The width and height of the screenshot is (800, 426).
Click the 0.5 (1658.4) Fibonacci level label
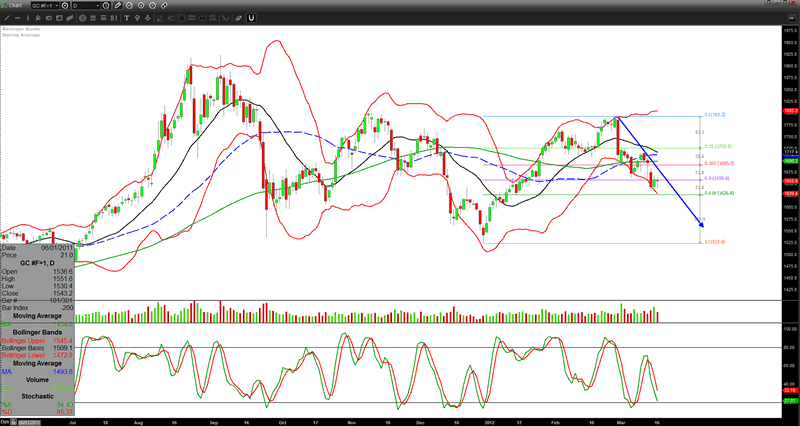717,179
